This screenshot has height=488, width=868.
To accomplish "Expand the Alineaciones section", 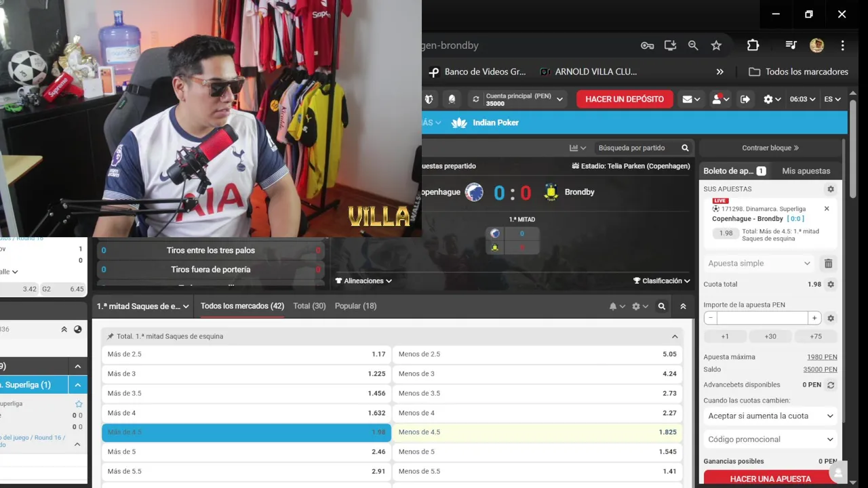I will coord(363,281).
